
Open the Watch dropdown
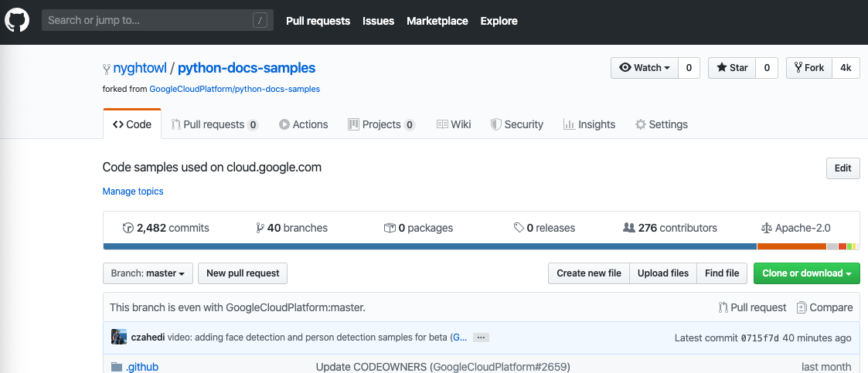point(645,68)
